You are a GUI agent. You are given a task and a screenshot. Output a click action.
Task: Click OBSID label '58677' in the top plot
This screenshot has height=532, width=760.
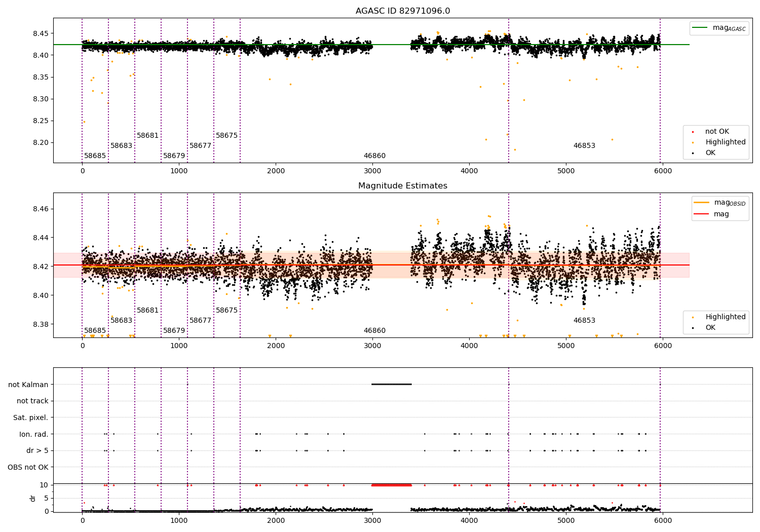pos(201,146)
